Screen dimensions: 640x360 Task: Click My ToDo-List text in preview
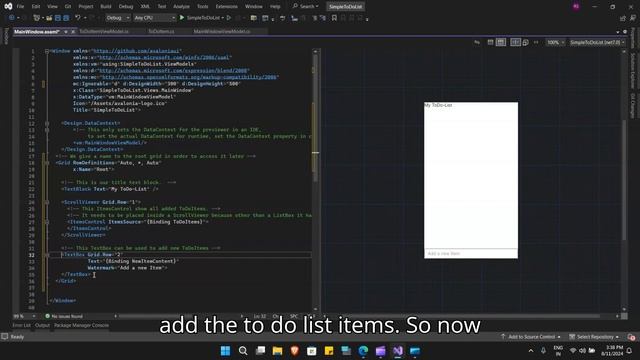tap(438, 105)
